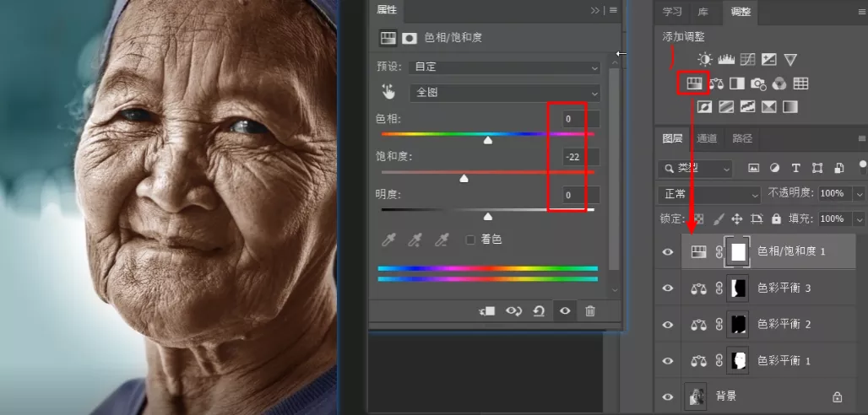Hide the 色彩平衡 1 layer
Image resolution: width=868 pixels, height=415 pixels.
click(668, 361)
